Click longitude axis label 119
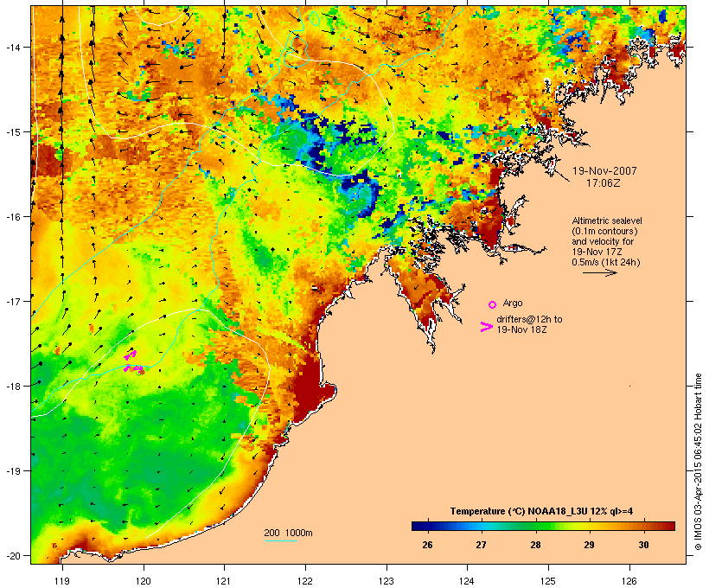This screenshot has height=588, width=709. click(x=62, y=581)
